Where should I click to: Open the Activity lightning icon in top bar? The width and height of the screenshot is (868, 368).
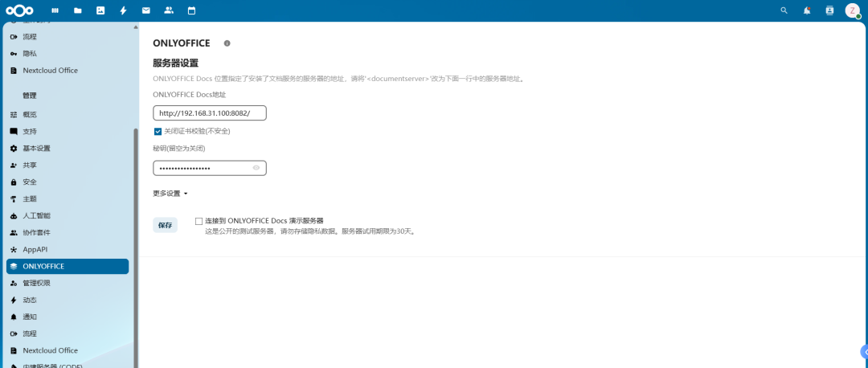(123, 10)
